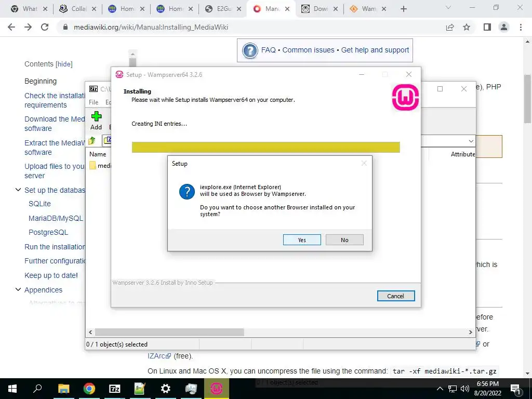
Task: Open the 7-Zip address path dropdown
Action: tap(471, 141)
